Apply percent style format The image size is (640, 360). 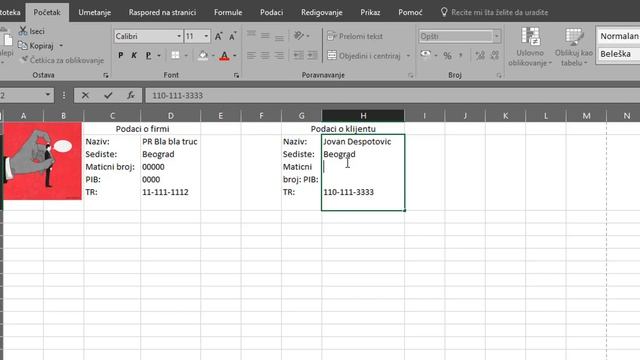tap(447, 55)
